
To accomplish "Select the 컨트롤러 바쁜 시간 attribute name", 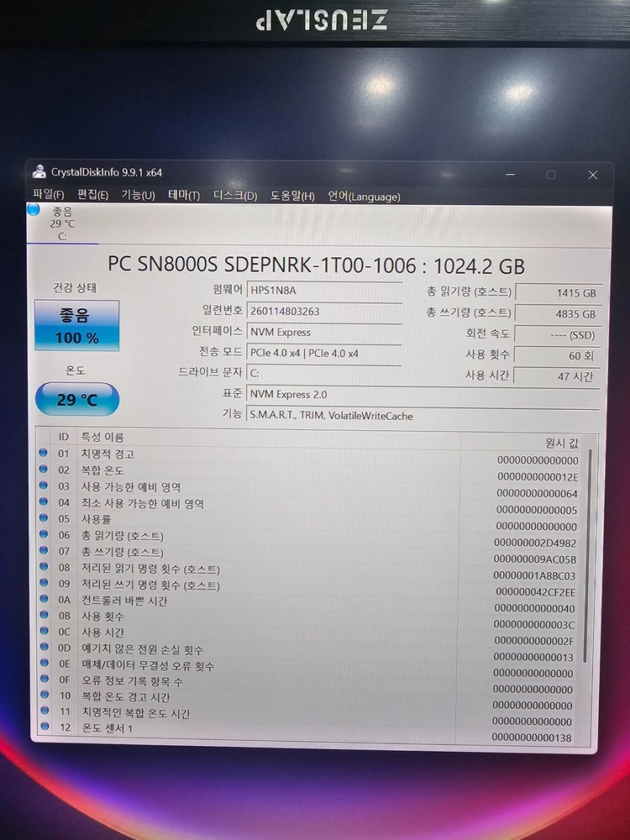I will (124, 601).
